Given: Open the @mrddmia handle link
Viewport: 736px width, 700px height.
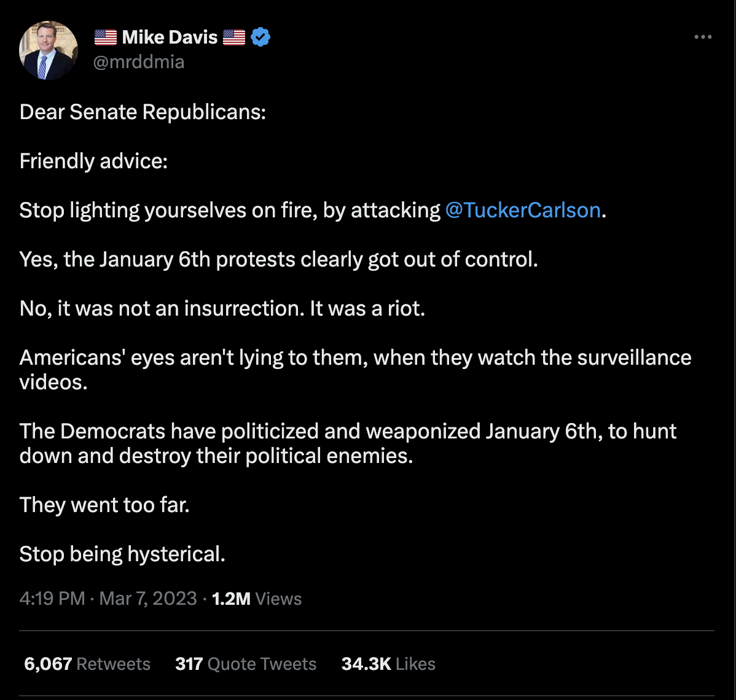Looking at the screenshot, I should 138,62.
